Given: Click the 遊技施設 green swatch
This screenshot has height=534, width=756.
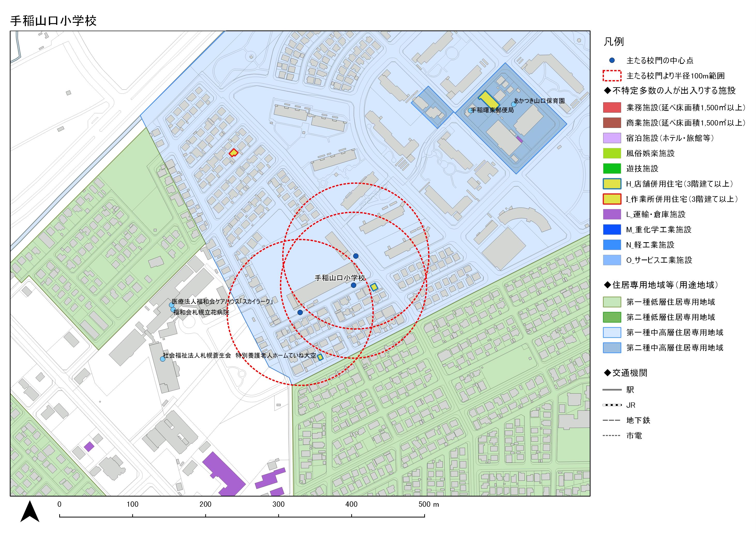Looking at the screenshot, I should pos(612,169).
